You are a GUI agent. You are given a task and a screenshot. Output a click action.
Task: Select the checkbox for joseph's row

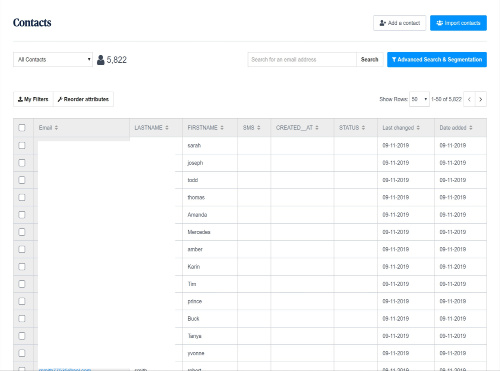tap(22, 163)
